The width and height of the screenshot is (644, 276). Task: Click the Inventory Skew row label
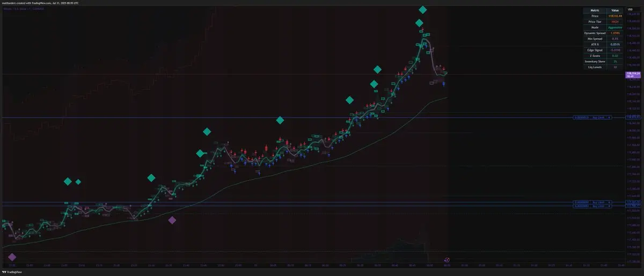(595, 62)
